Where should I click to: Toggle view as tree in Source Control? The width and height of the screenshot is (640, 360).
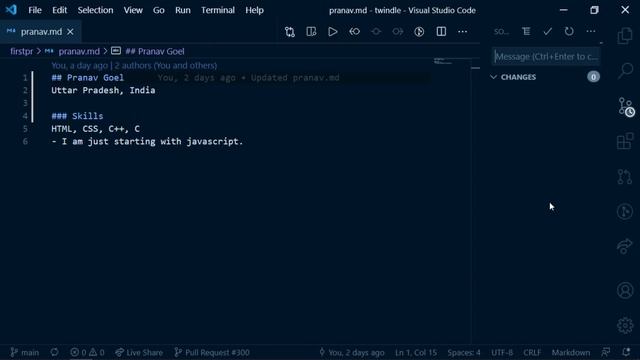click(x=526, y=31)
